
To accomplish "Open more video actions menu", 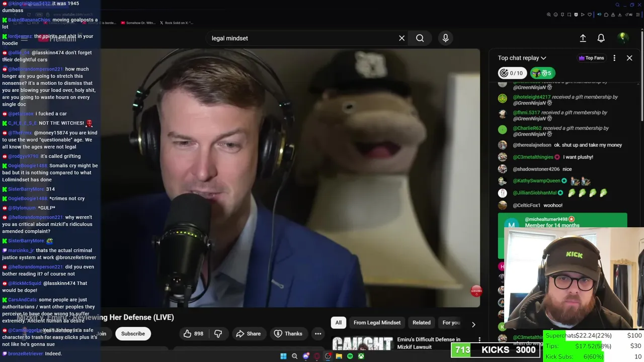I will point(318,333).
